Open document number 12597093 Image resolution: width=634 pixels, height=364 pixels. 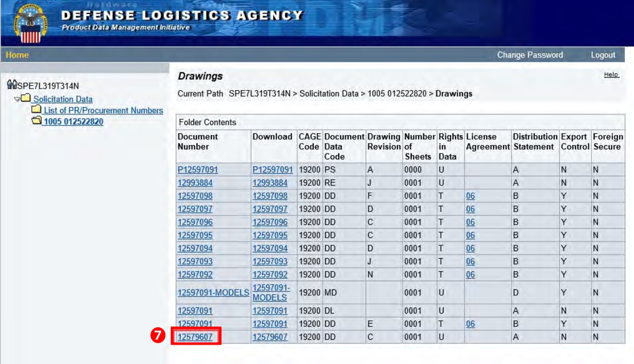pyautogui.click(x=195, y=262)
